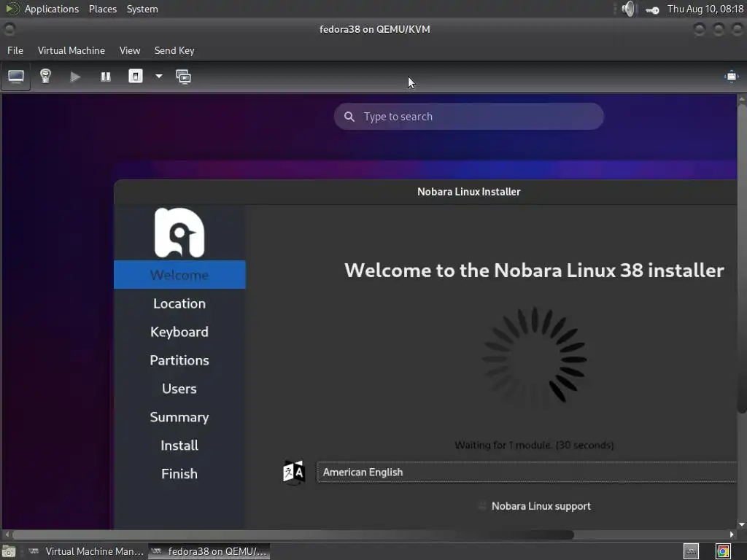Open the Send Key menu
This screenshot has height=560, width=747.
click(x=174, y=50)
